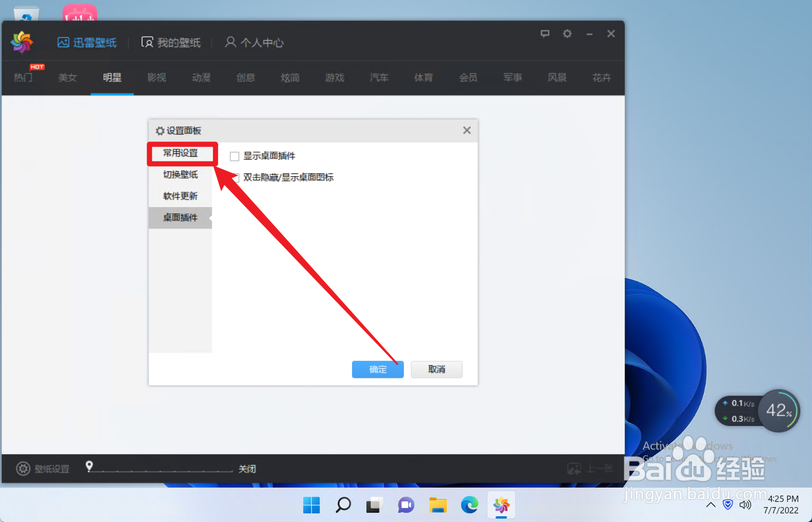Click the feedback chat icon in the title bar
The image size is (812, 522).
coord(545,34)
